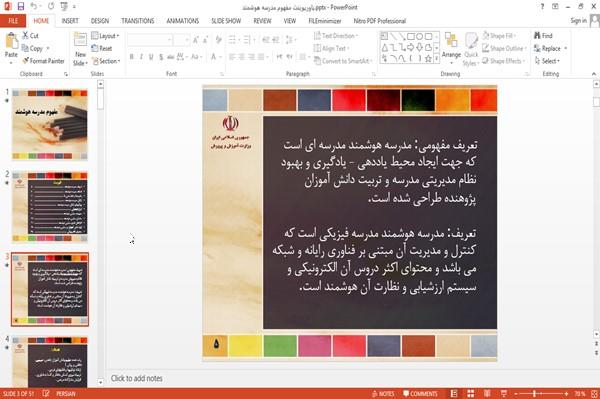Screen dimensions: 600x399
Task: Click the Reset slide icon
Action: click(95, 48)
